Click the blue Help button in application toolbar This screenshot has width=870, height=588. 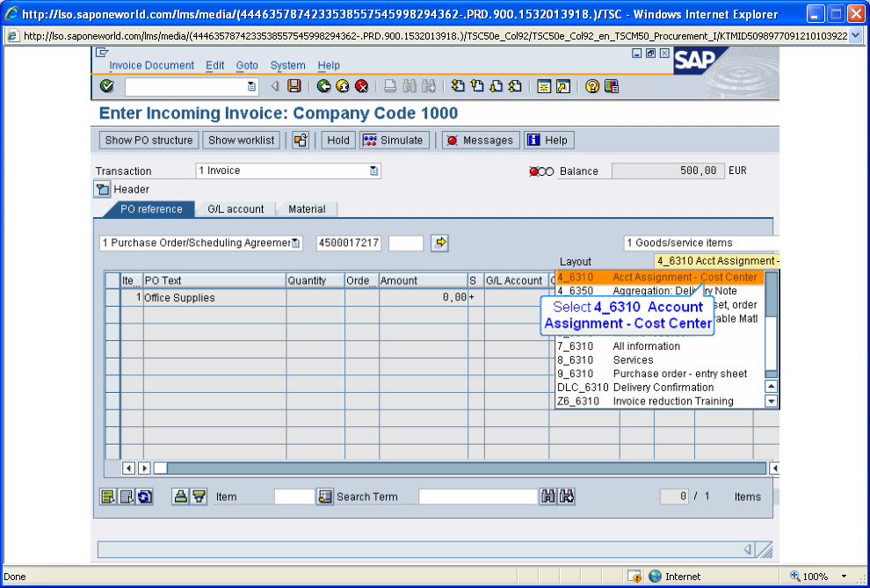(x=548, y=141)
